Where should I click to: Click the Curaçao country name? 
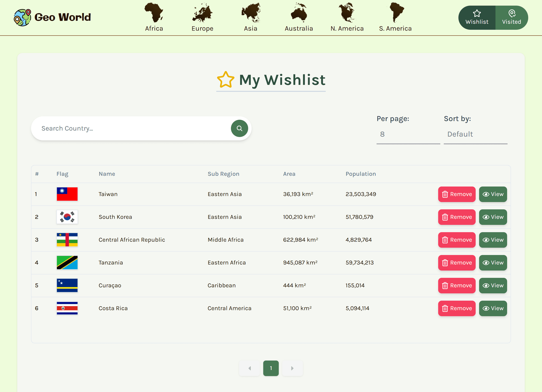point(110,286)
